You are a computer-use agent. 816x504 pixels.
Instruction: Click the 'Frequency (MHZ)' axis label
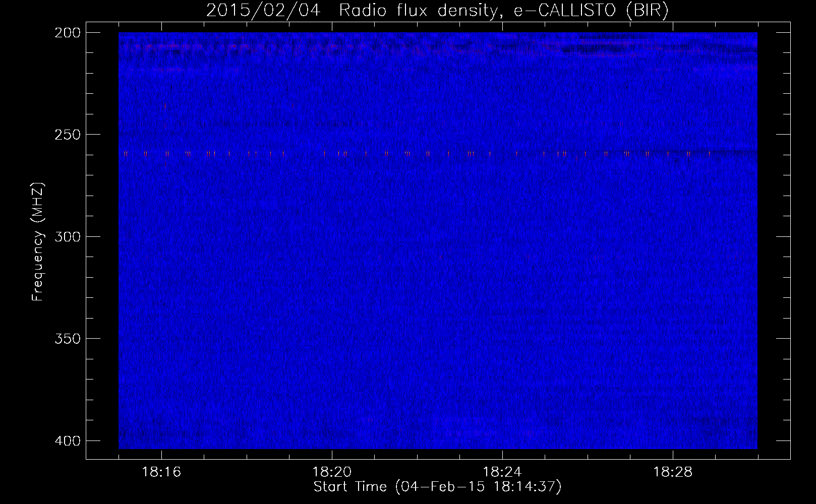point(38,242)
